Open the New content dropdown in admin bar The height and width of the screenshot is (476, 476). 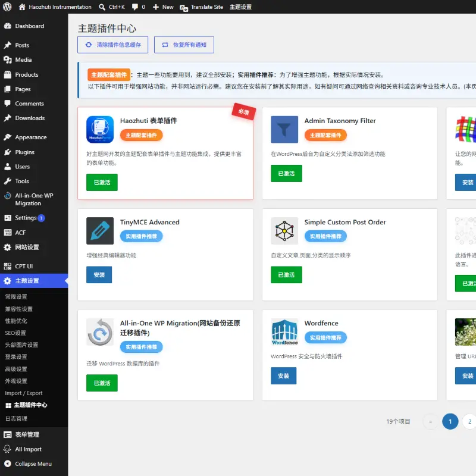[163, 7]
